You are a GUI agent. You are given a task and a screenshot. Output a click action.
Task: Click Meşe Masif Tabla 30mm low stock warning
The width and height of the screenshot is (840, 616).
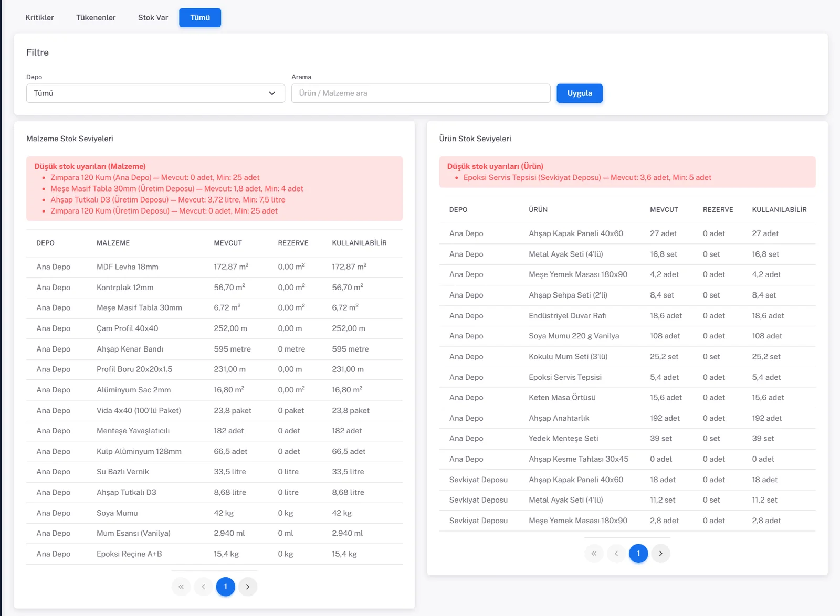tap(177, 189)
